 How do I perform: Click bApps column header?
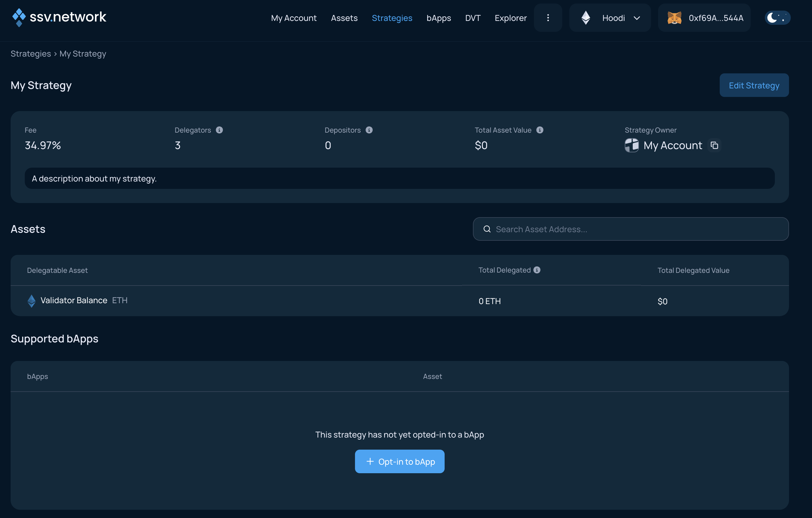coord(37,377)
